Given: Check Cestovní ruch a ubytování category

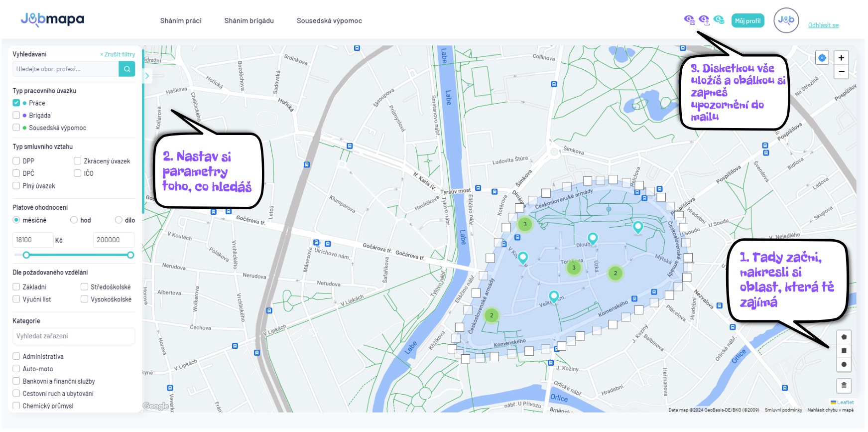Looking at the screenshot, I should 16,394.
